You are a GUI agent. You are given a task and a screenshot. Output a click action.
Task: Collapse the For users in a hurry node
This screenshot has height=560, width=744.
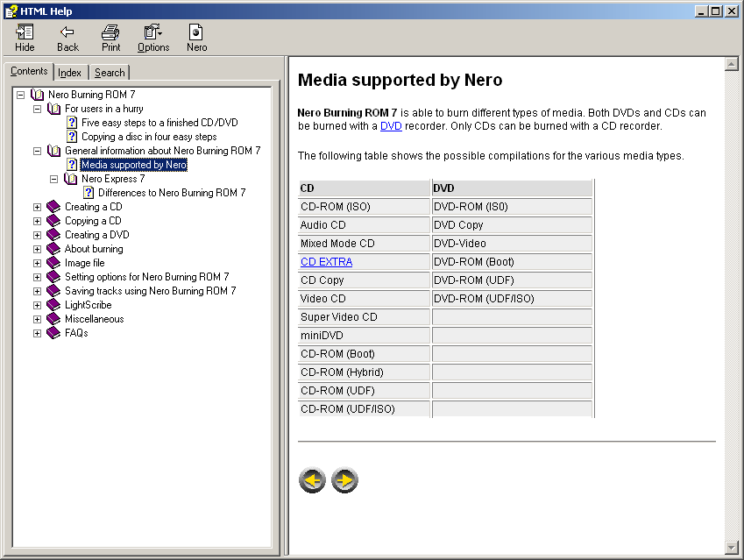(x=37, y=110)
